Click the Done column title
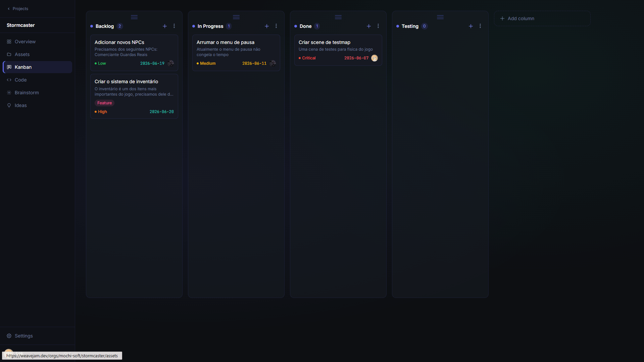 pyautogui.click(x=305, y=26)
